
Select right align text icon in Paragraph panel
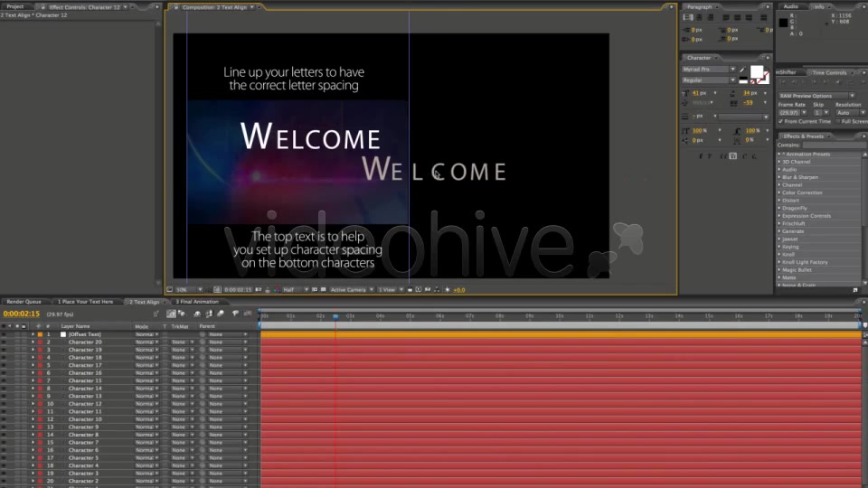tap(711, 18)
